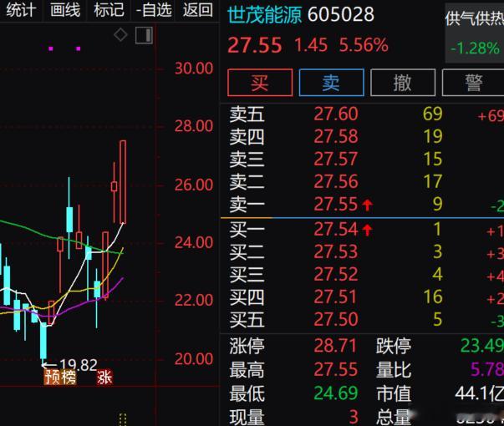504x426 pixels.
Task: Click current price 27.55 in header
Action: tap(255, 45)
